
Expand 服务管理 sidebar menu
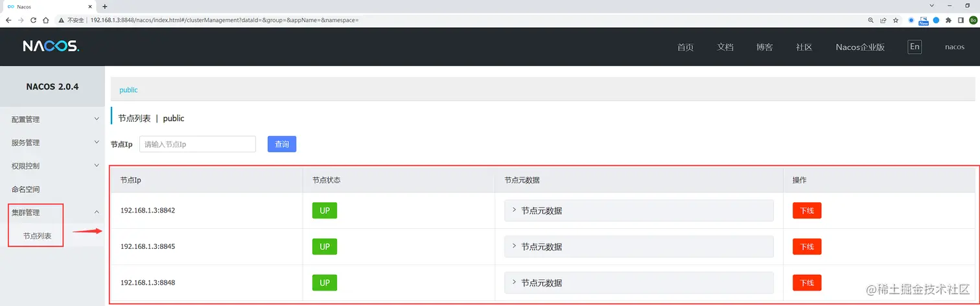point(52,143)
